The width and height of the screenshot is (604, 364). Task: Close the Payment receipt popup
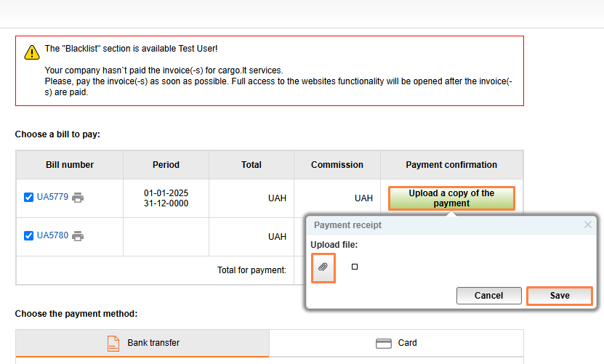point(588,225)
